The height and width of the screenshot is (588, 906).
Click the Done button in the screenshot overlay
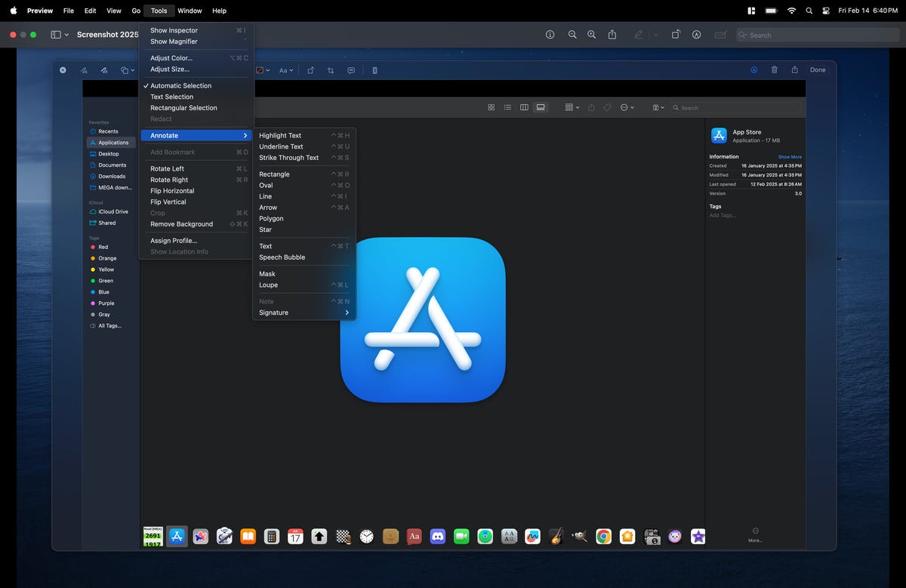point(818,69)
